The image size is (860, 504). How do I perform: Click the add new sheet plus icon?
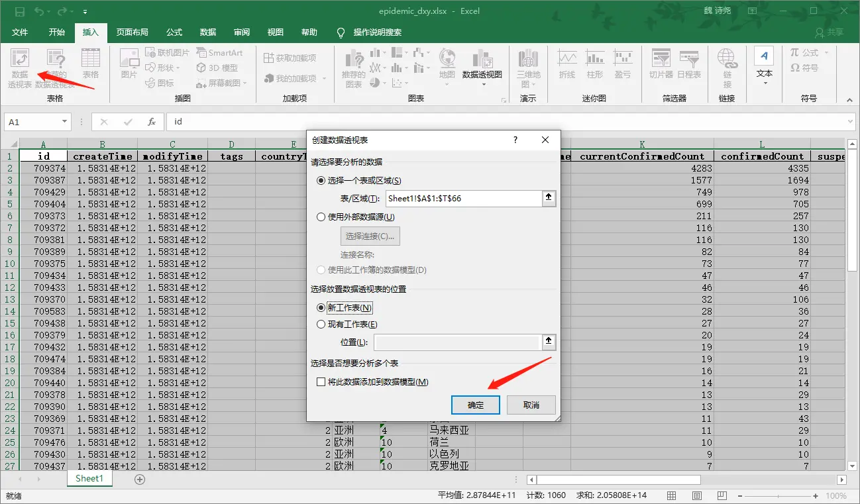point(139,479)
